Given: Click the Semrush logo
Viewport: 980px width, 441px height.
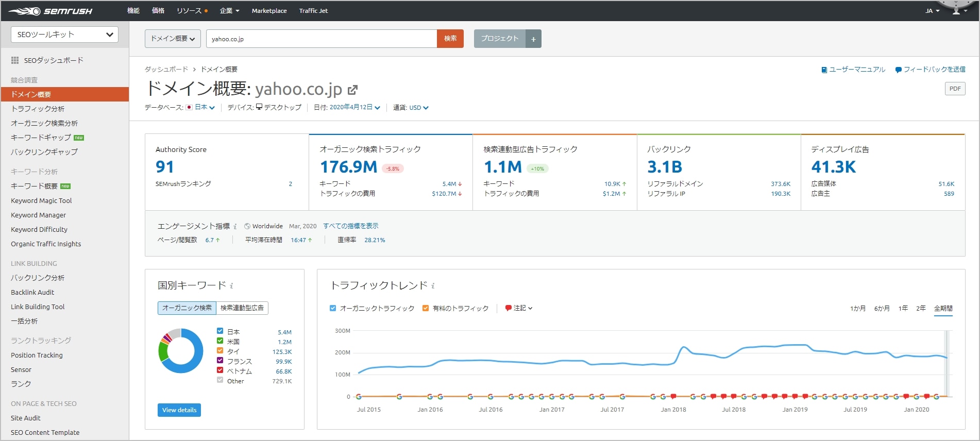Looking at the screenshot, I should (x=50, y=11).
